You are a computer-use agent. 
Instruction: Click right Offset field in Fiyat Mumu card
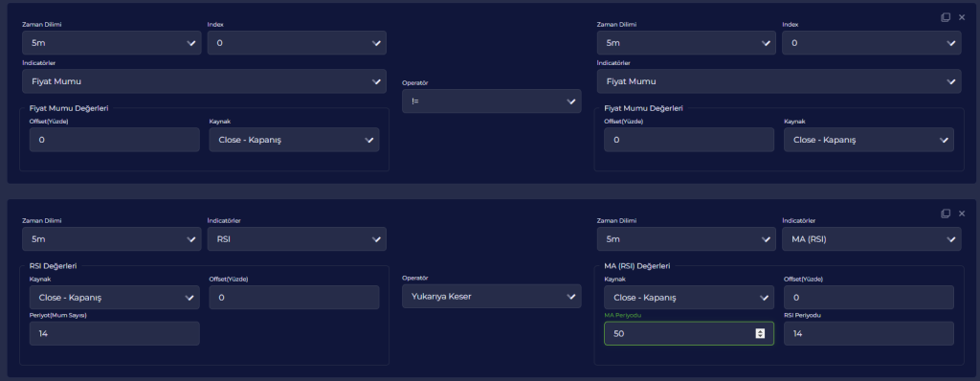coord(689,140)
